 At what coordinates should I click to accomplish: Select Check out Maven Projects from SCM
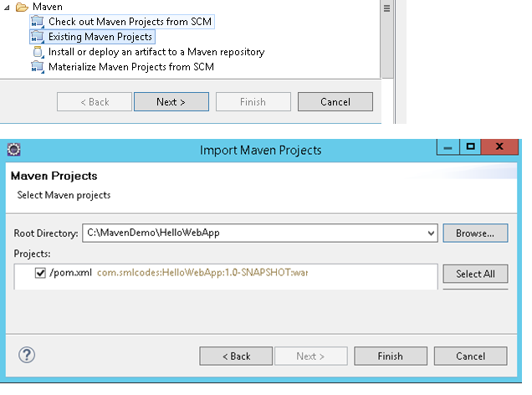click(130, 22)
